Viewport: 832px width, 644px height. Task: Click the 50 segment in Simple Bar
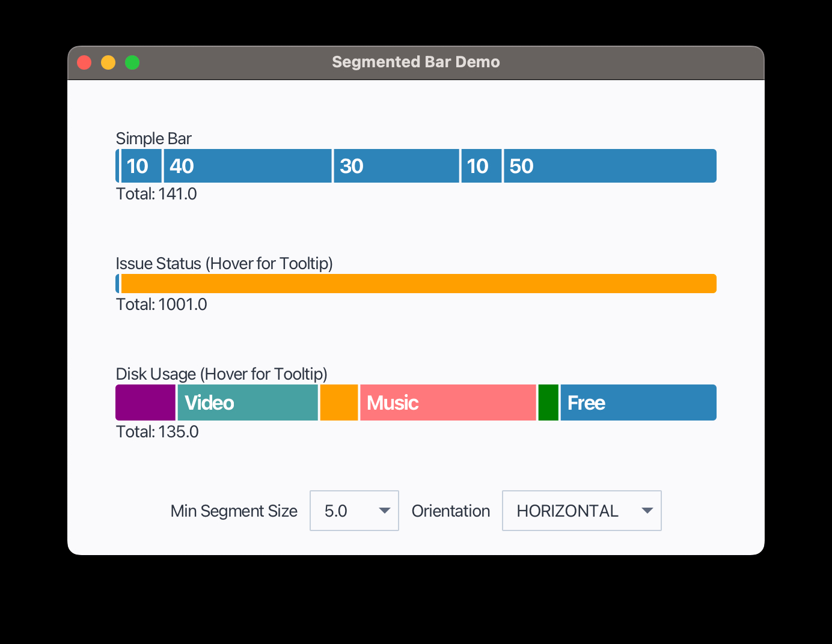pos(610,166)
